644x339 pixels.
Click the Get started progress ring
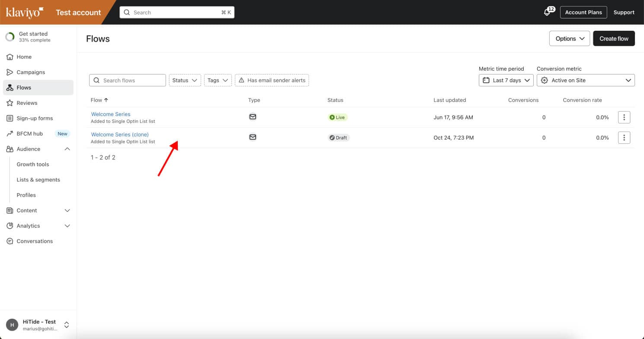(10, 37)
